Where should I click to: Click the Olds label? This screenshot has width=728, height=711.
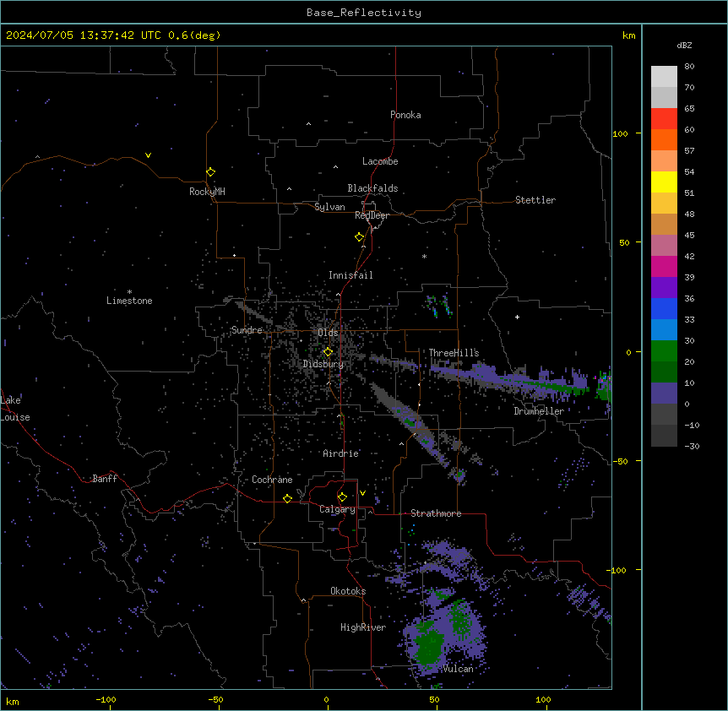coord(328,333)
